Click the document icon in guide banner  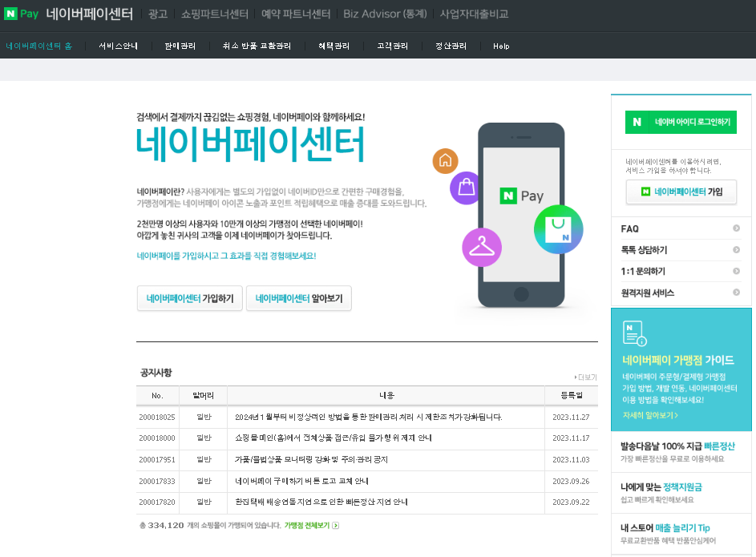pos(634,333)
